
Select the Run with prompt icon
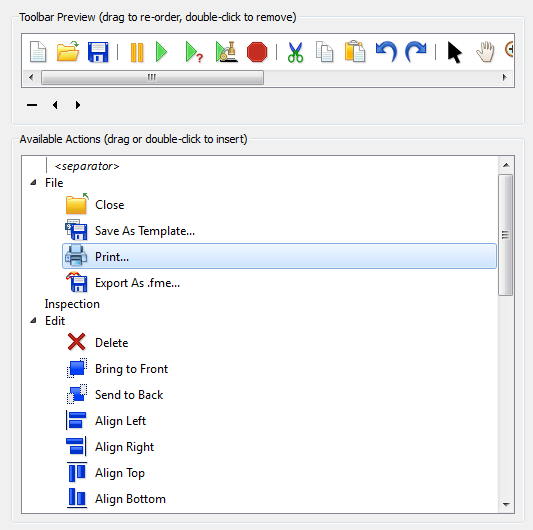194,52
